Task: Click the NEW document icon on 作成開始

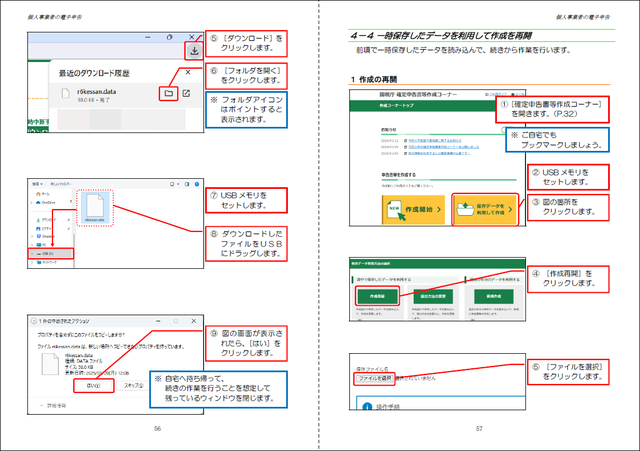Action: tap(395, 210)
